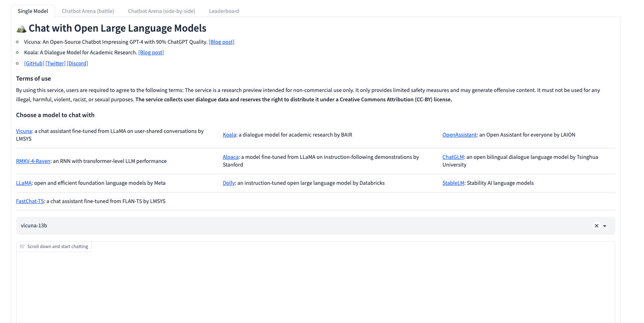
Task: Click the Vicuna model link
Action: coord(24,131)
